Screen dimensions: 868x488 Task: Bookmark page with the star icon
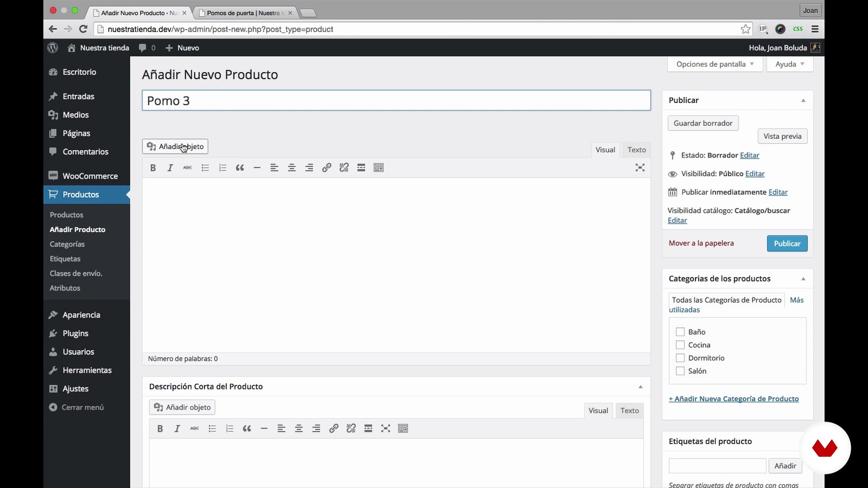[745, 29]
